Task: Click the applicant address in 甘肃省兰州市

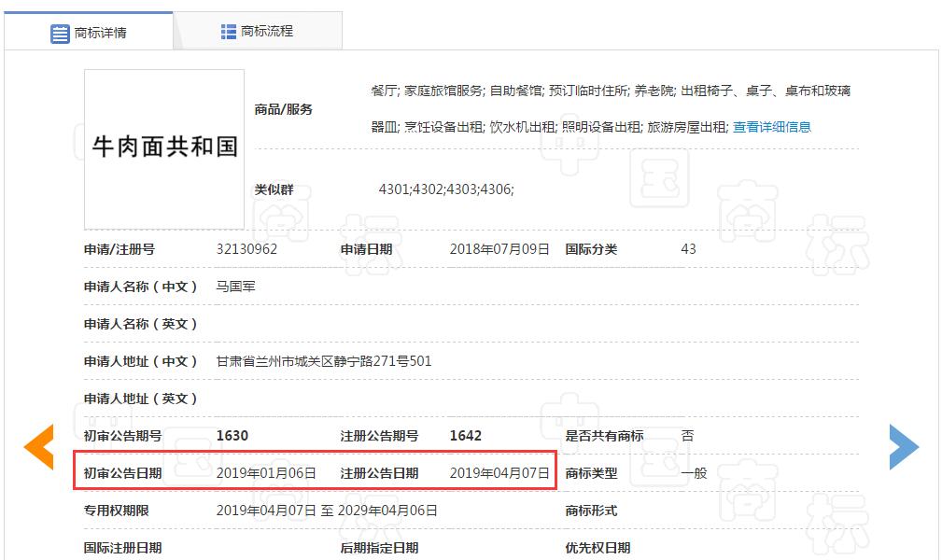Action: 323,361
